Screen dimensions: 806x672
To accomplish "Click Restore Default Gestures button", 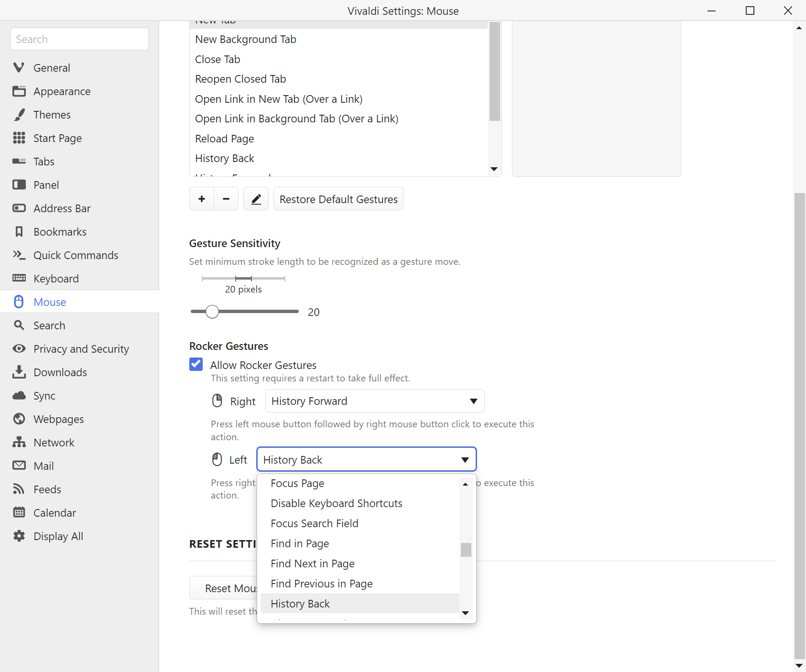I will pos(338,199).
